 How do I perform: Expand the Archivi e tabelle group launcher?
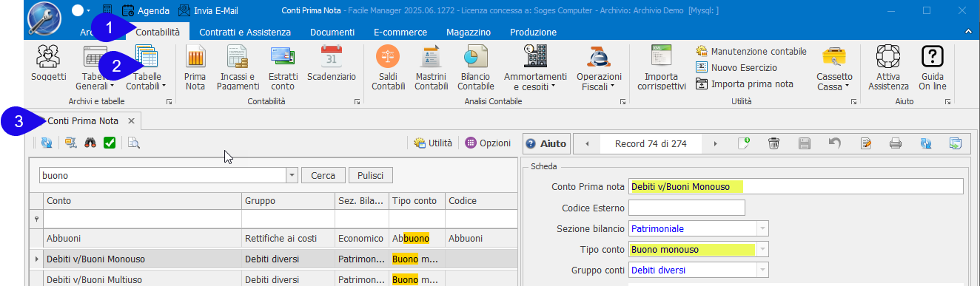pos(169,101)
